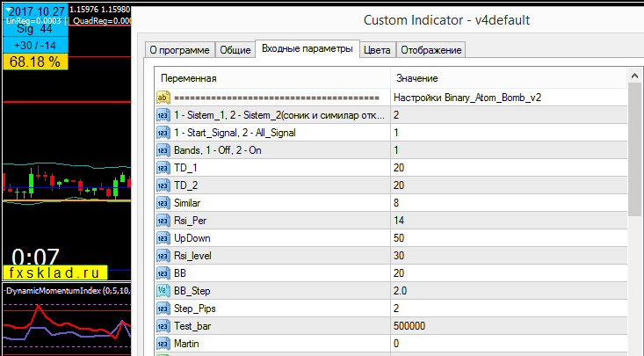Open the О программе tab
Screen dimensions: 644x356
177,51
